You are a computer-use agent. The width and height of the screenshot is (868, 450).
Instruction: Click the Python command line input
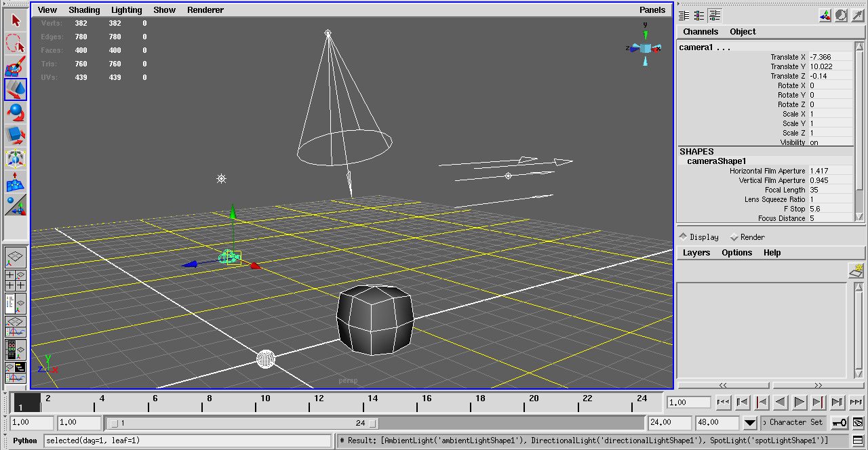tap(189, 441)
